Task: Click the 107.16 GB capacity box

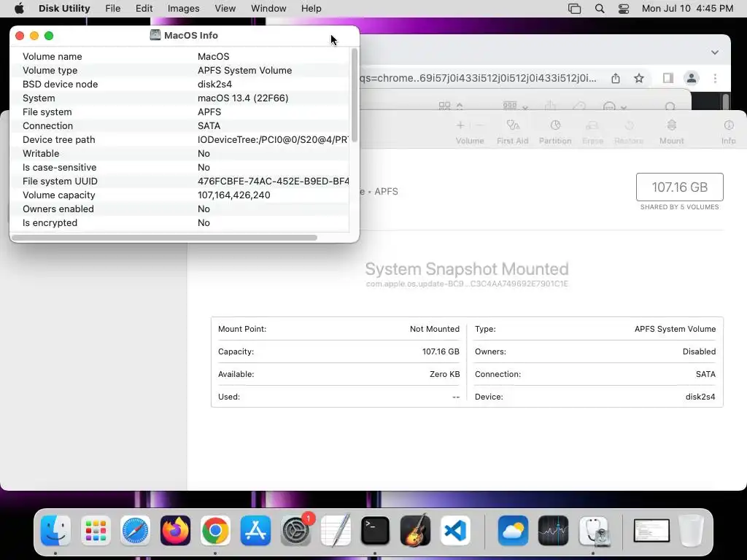Action: [x=680, y=187]
